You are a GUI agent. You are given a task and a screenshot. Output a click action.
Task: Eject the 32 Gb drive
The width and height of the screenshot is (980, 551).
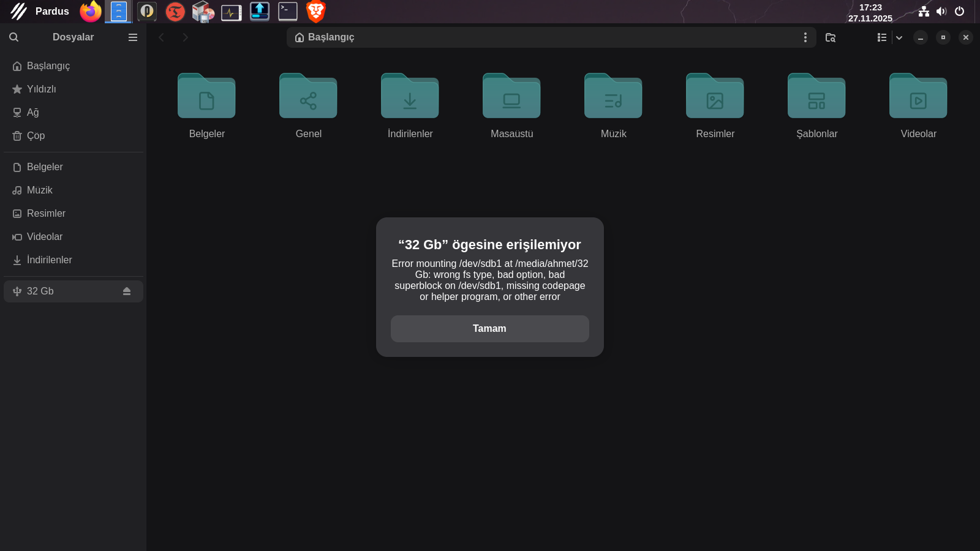pos(127,291)
